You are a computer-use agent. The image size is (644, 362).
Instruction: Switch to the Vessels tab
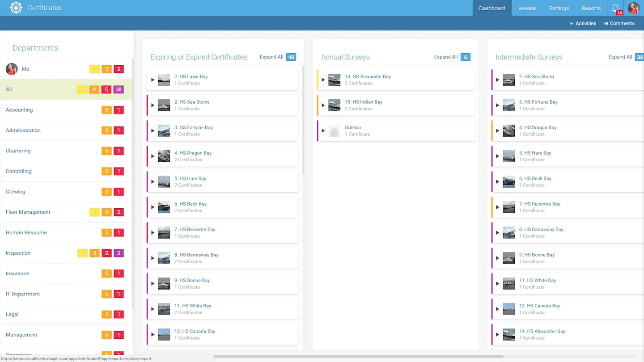(527, 8)
